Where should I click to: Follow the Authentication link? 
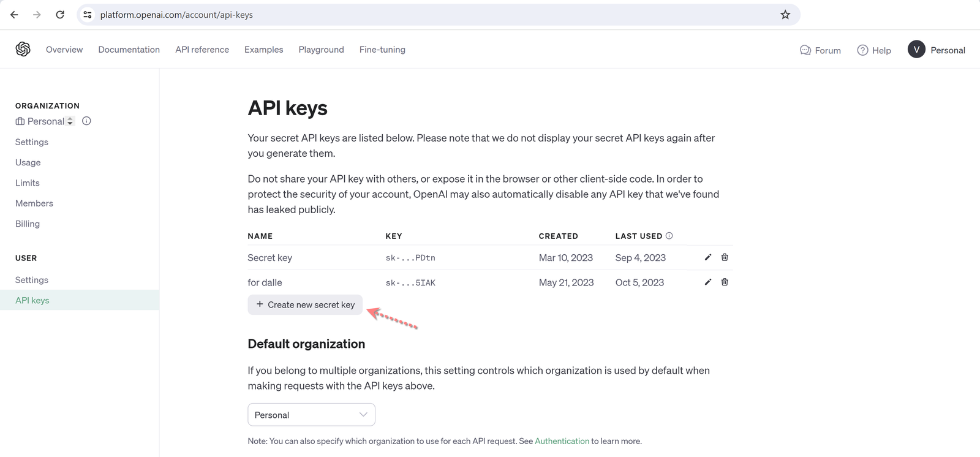coord(562,441)
